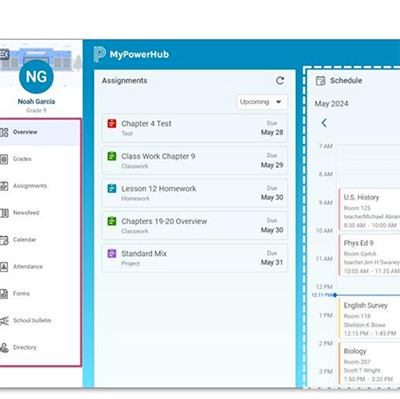Click green Chapters 19-20 Overview icon
Image resolution: width=400 pixels, height=399 pixels.
point(112,221)
